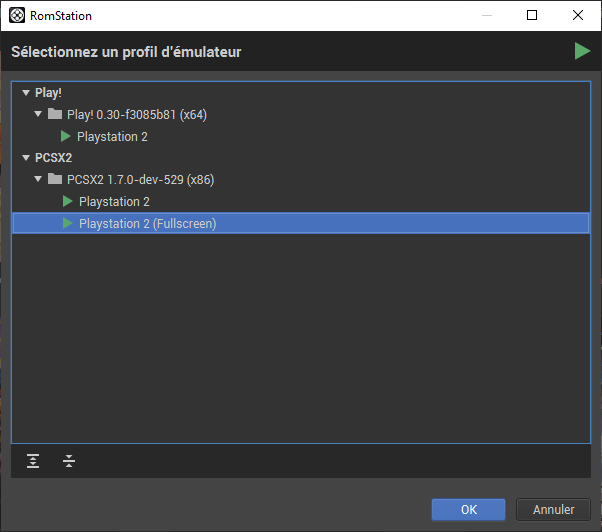Screen dimensions: 602x532
Task: Click the folder icon beside PCSX2 1.7.0-dev-529
Action: pos(55,180)
